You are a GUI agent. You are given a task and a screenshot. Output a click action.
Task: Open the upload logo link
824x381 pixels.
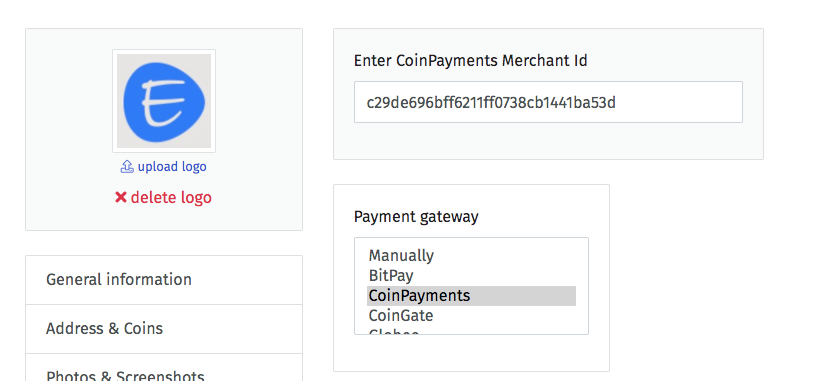(172, 167)
